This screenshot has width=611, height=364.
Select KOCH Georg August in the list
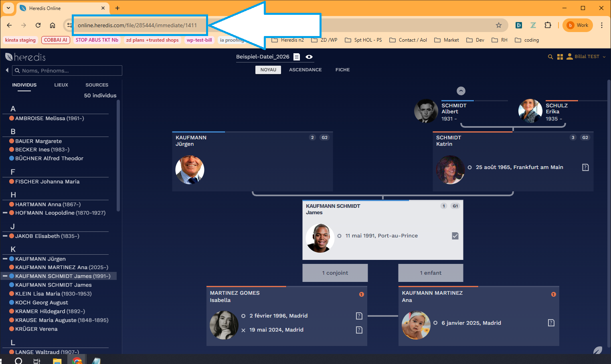tap(42, 302)
